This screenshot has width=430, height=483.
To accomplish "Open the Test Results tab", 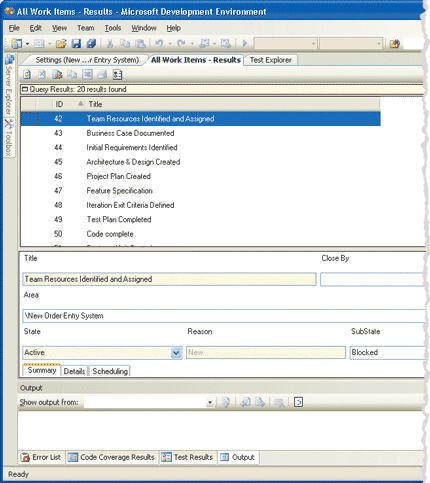I will [188, 457].
